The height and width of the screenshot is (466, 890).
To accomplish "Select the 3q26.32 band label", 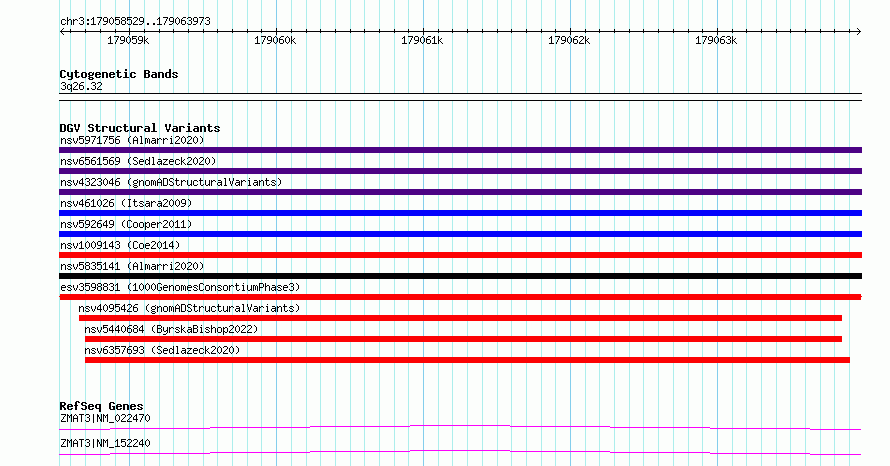I will coord(81,86).
